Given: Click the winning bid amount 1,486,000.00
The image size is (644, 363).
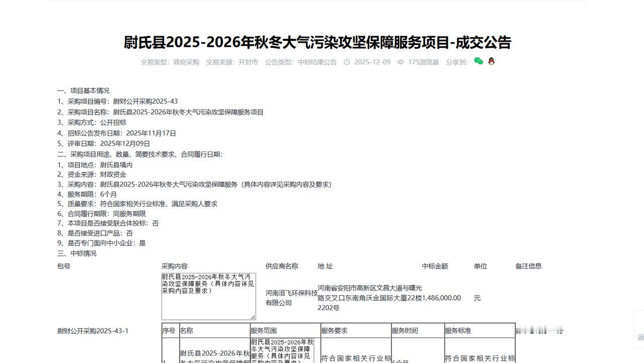Looking at the screenshot, I should 440,298.
